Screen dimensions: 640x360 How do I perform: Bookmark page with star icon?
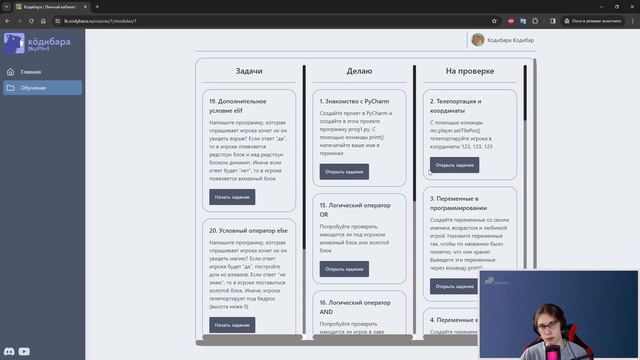(494, 21)
